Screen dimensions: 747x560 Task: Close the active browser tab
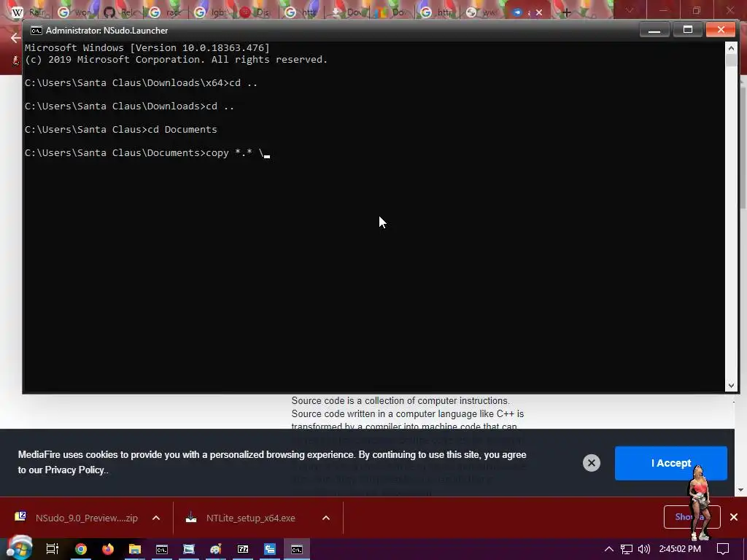(539, 12)
